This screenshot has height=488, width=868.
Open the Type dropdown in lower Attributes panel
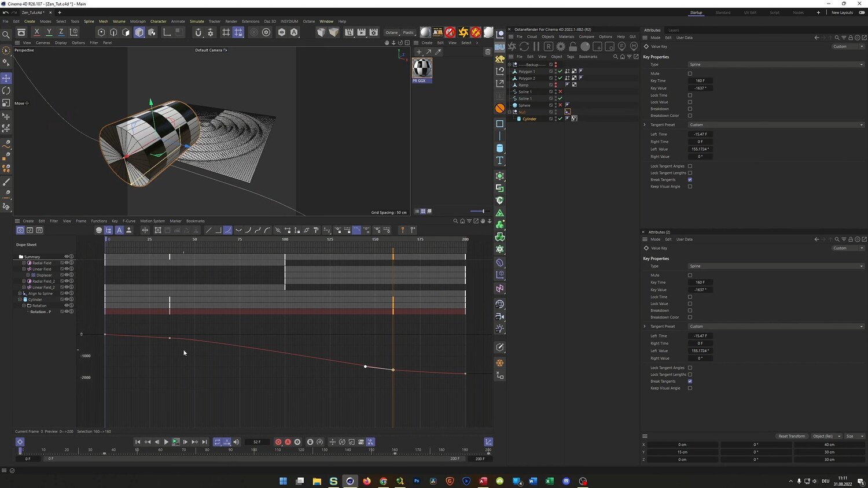tap(776, 266)
